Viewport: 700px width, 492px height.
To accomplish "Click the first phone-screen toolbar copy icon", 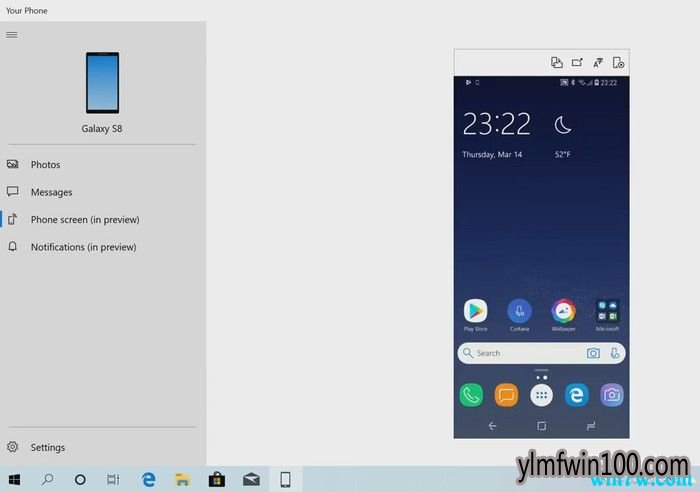I will click(556, 63).
